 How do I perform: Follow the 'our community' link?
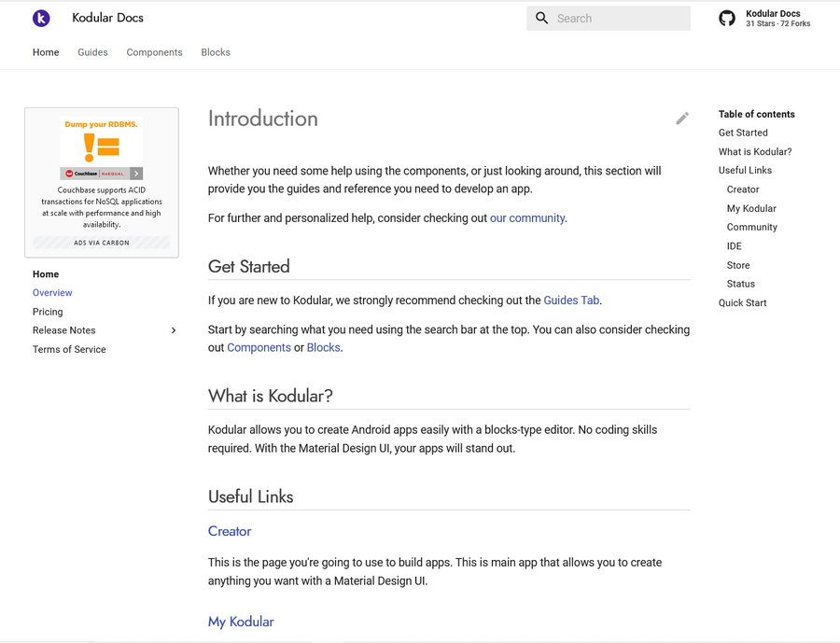pyautogui.click(x=527, y=218)
